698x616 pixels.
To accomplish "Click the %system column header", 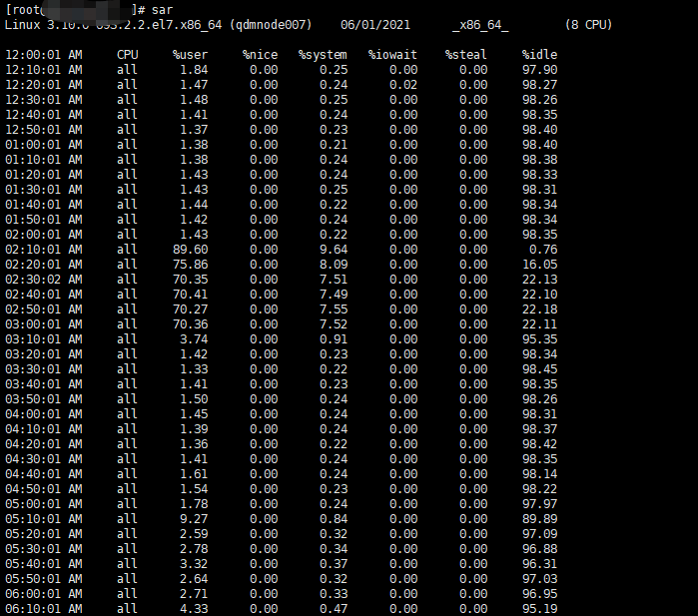I will [x=323, y=55].
